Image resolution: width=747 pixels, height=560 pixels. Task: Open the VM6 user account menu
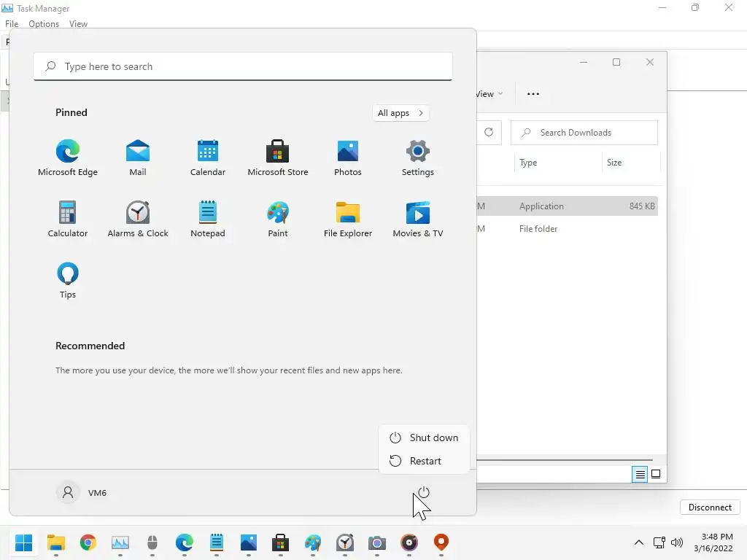point(82,492)
